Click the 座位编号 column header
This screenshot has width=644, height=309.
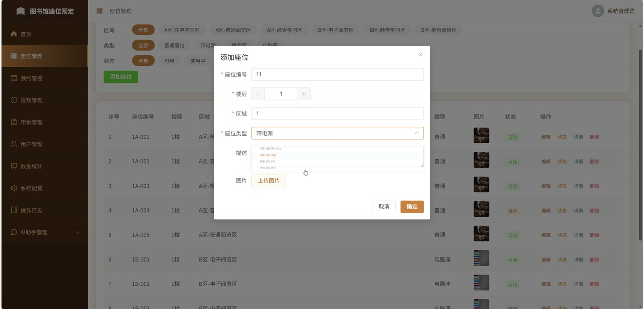[x=143, y=116]
